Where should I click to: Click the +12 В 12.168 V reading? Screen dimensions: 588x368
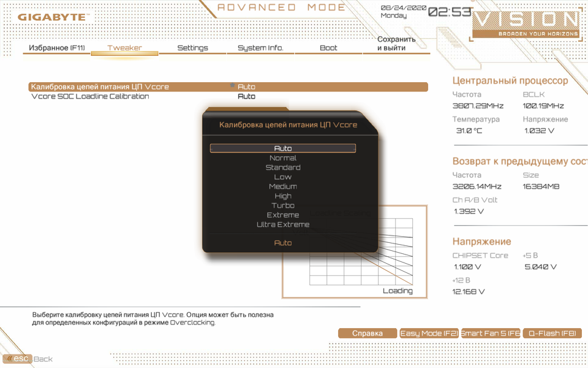[469, 292]
